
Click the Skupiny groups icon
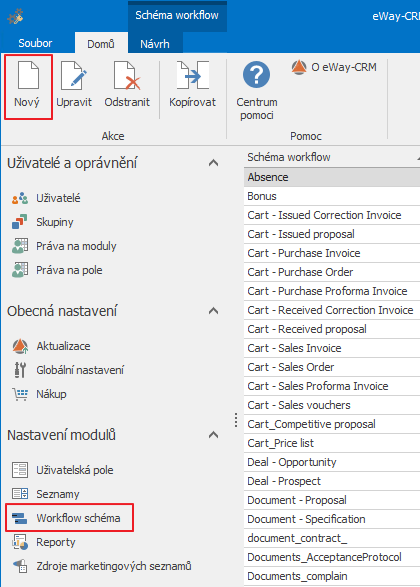(x=20, y=222)
